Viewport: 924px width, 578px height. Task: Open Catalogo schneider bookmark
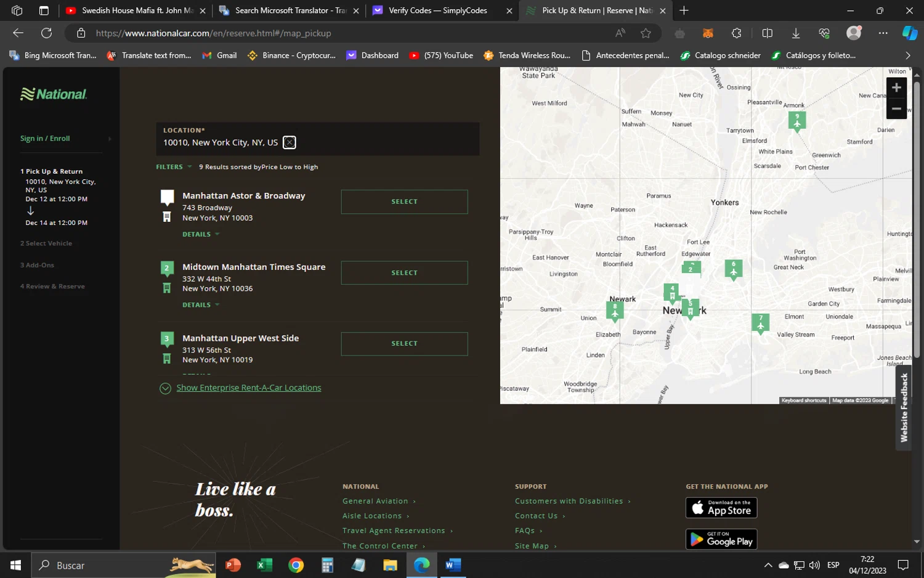pyautogui.click(x=720, y=55)
